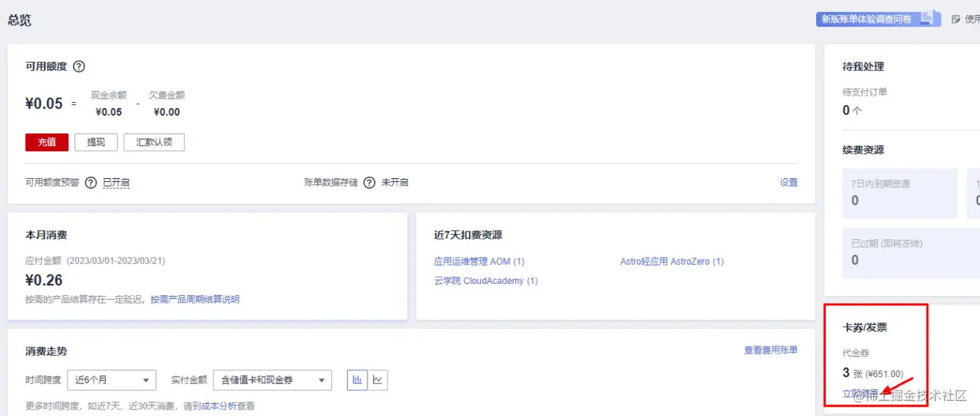The image size is (980, 416).
Task: Click the 未开启 bill storage status text
Action: coord(395,182)
